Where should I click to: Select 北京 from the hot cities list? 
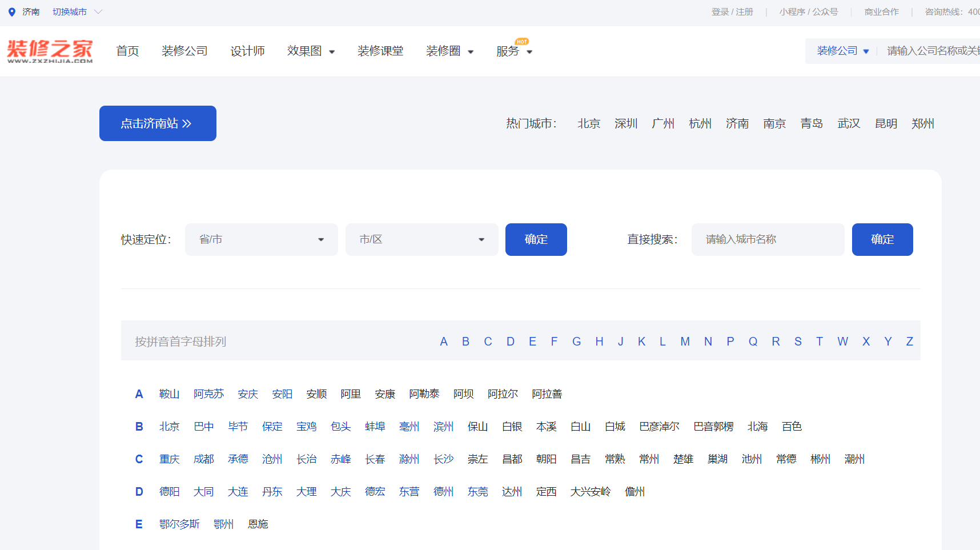pos(588,123)
